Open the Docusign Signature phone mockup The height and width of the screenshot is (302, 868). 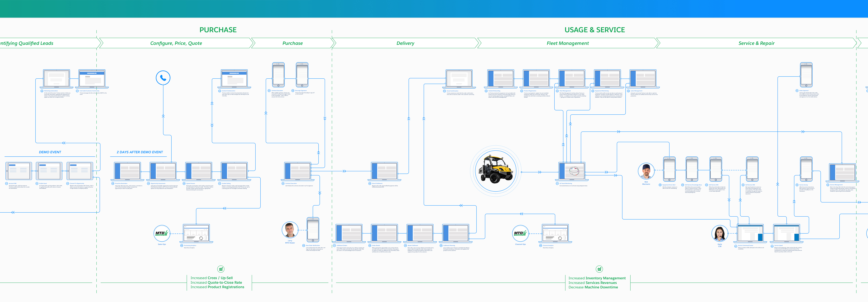coord(302,75)
